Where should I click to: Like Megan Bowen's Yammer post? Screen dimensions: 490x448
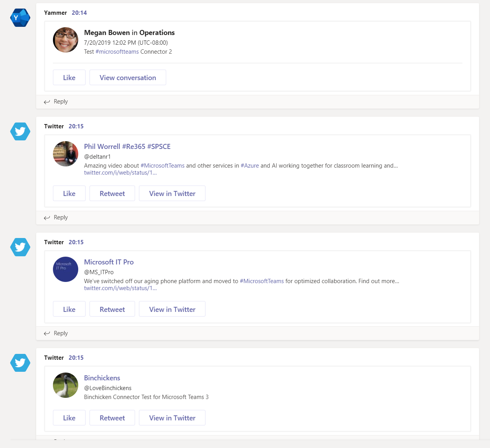pos(69,77)
